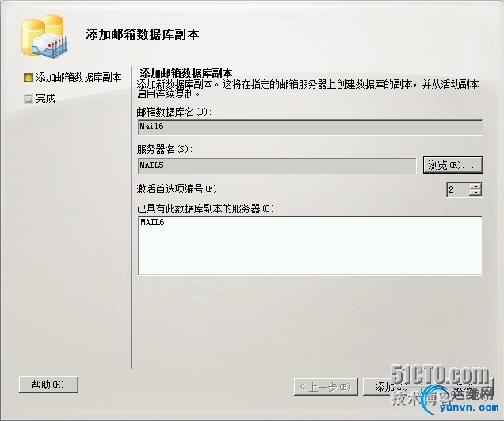This screenshot has width=504, height=421.
Task: Click the 51CTO.com watermark logo
Action: [x=439, y=374]
